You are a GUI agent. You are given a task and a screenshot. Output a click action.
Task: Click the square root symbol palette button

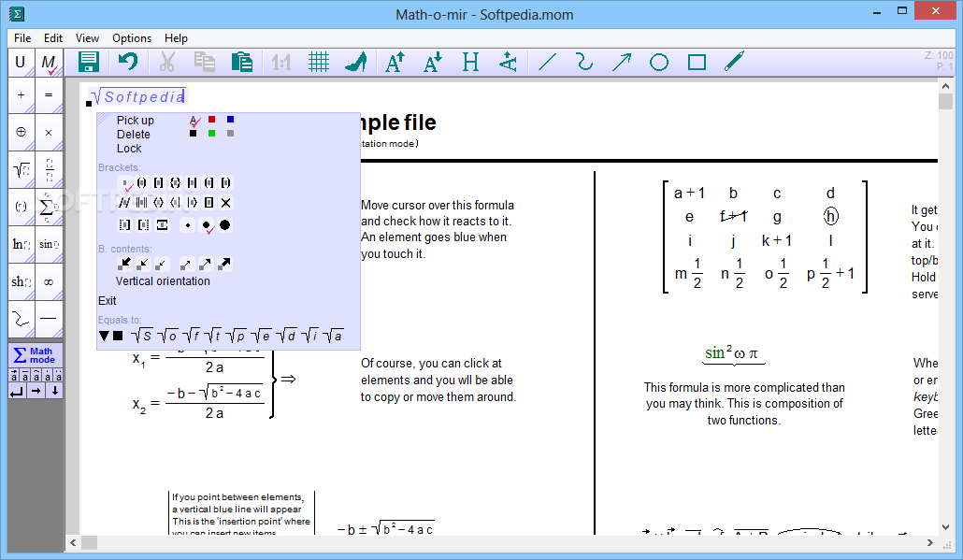click(x=22, y=169)
